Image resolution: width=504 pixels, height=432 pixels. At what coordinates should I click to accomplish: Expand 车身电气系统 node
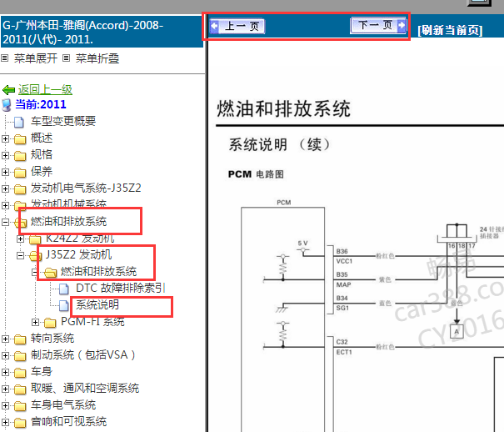click(5, 405)
